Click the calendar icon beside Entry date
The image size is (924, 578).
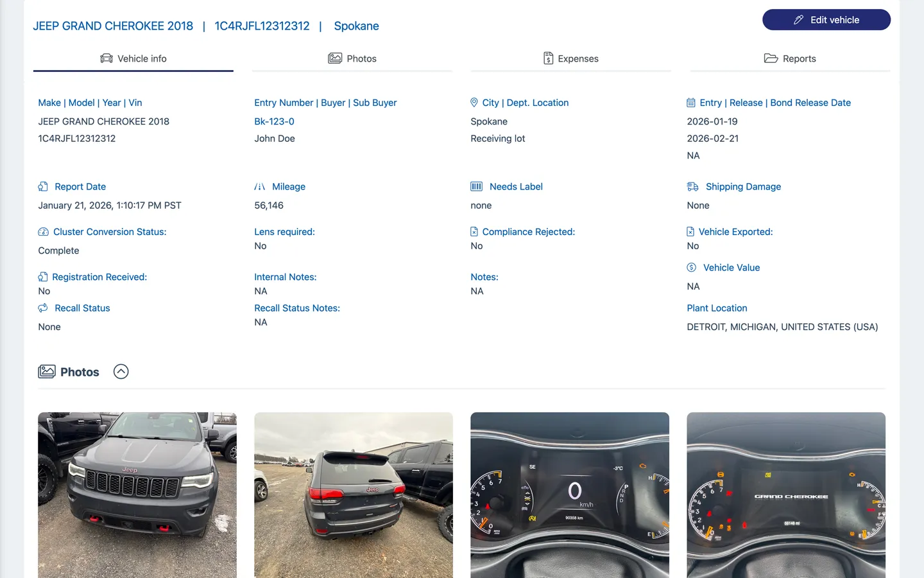point(691,103)
